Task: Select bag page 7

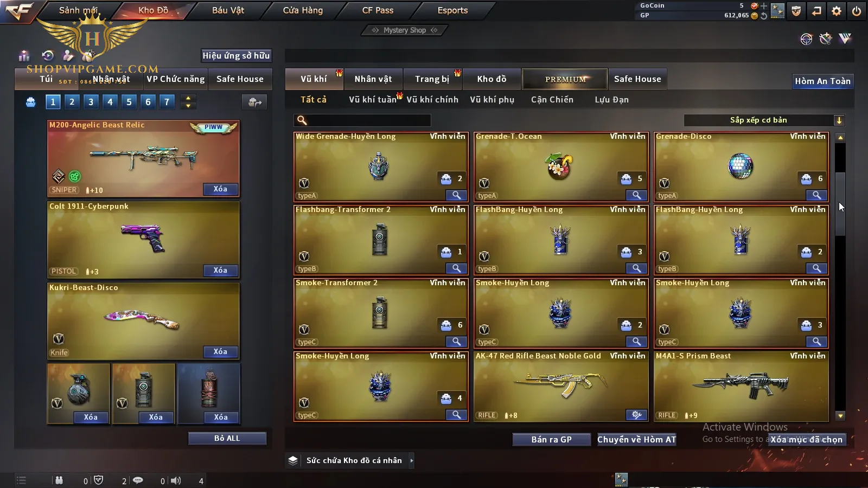Action: click(167, 101)
